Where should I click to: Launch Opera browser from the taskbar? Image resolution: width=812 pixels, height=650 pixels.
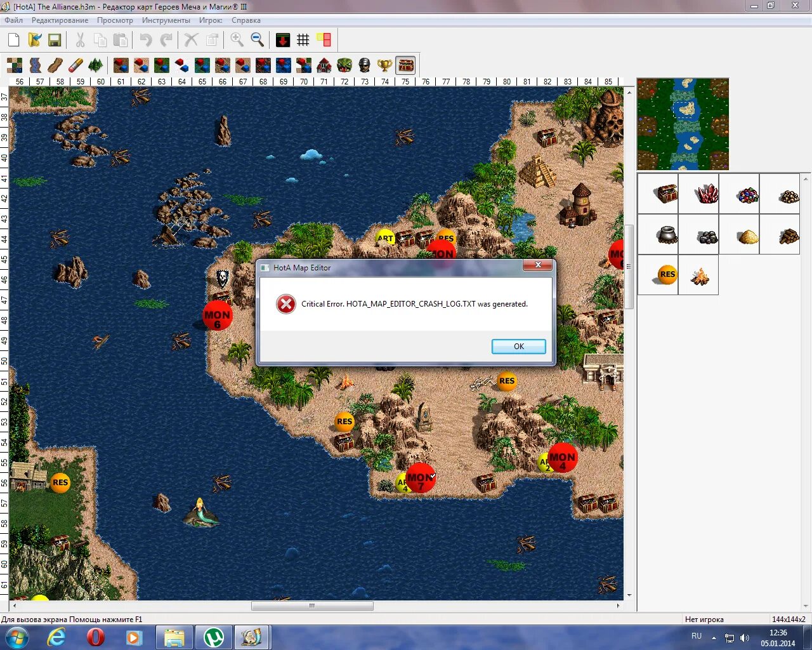point(96,637)
